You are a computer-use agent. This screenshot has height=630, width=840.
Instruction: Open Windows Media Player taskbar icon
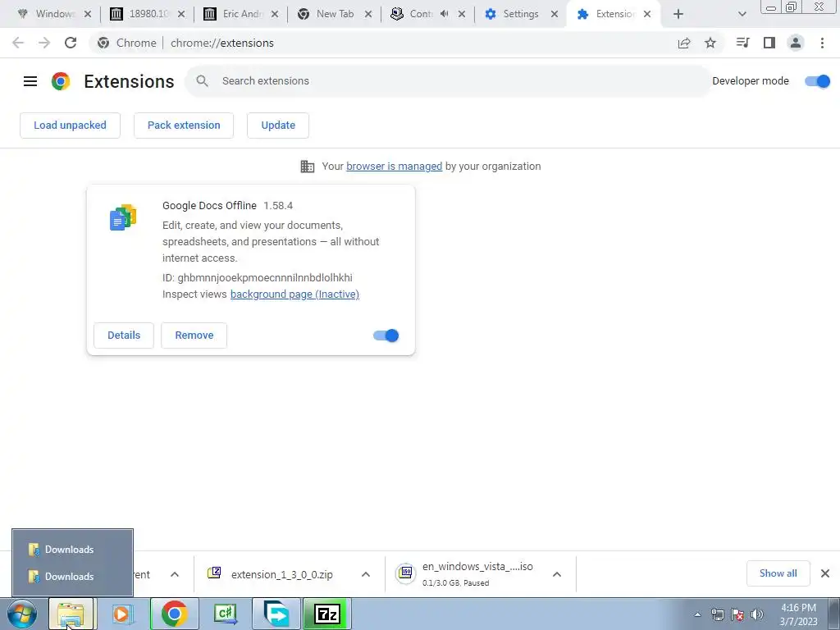122,614
